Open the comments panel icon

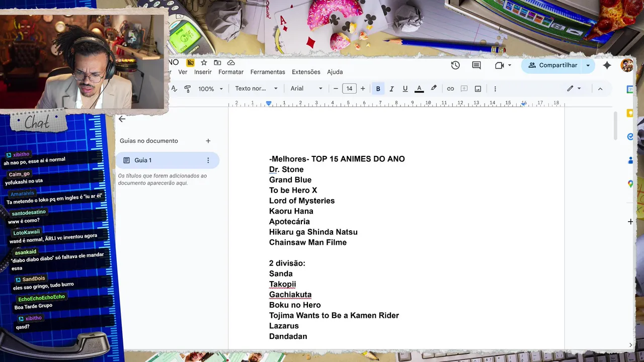(476, 65)
